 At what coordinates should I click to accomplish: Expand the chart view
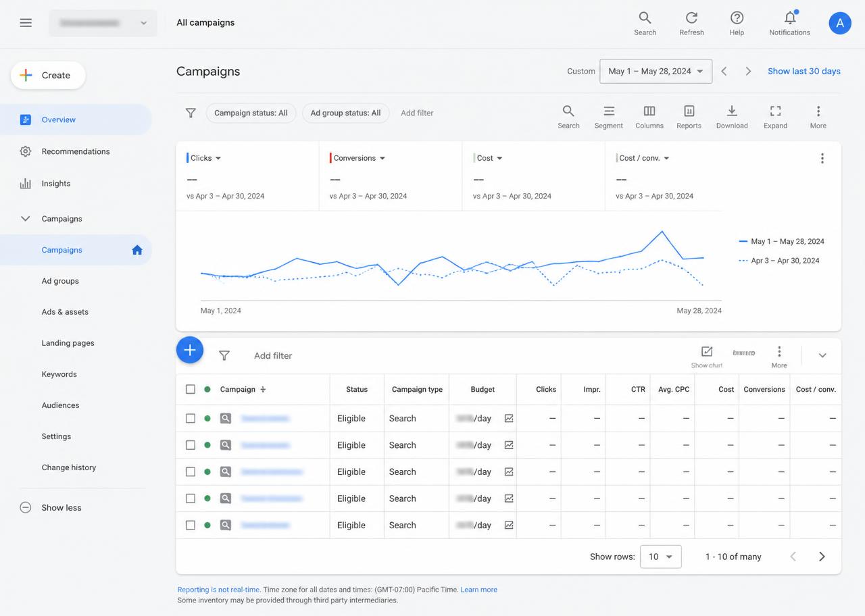point(775,117)
